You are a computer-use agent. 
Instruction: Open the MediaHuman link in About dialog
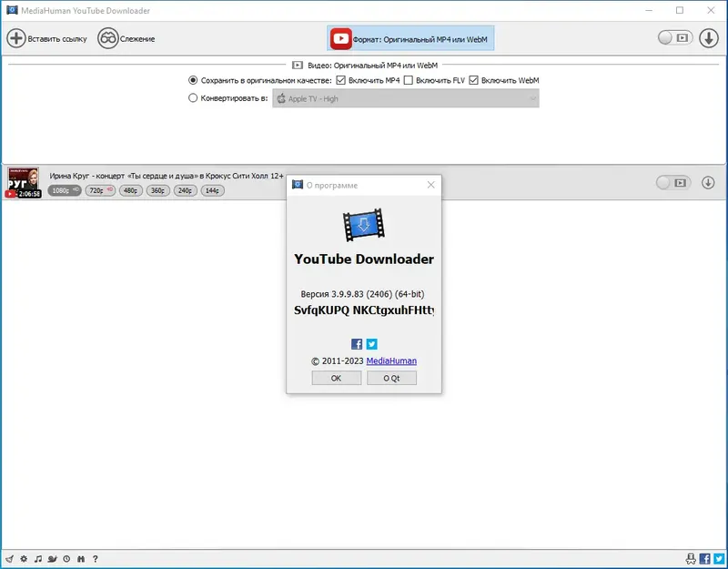pos(391,361)
